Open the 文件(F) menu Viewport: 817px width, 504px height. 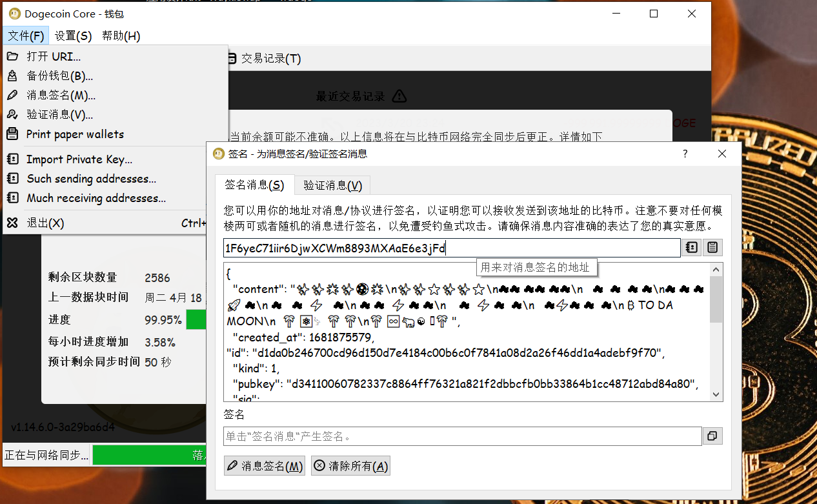coord(26,35)
